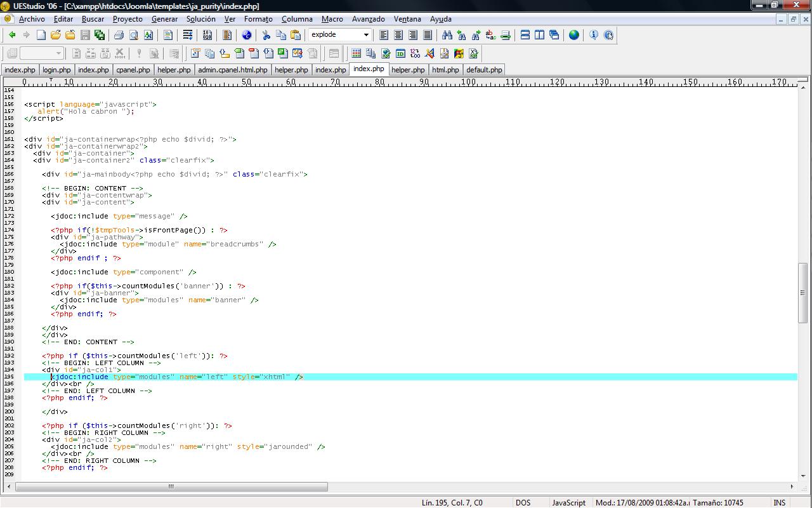
Task: Switch to the login.php tab
Action: coord(56,70)
